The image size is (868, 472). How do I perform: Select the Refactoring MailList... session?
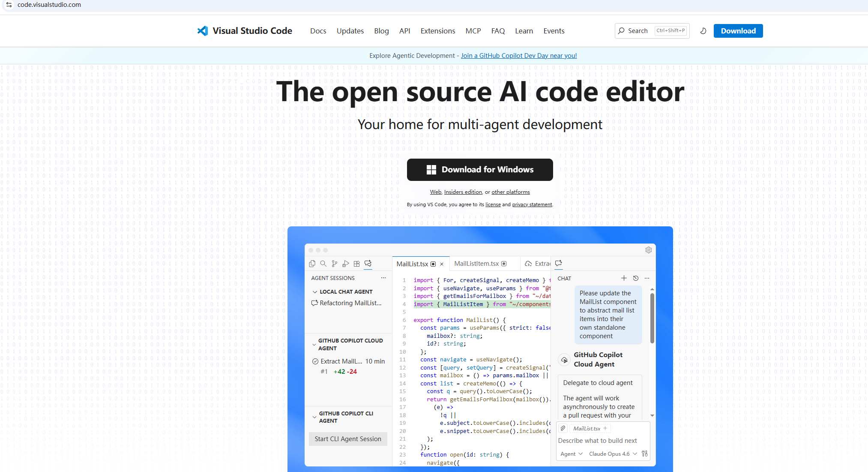(347, 303)
